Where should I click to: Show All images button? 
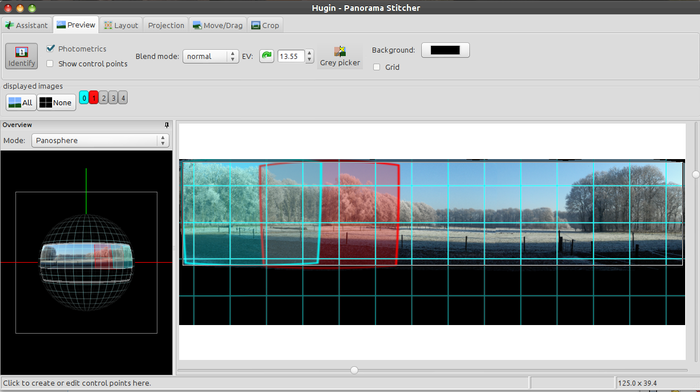[x=21, y=102]
